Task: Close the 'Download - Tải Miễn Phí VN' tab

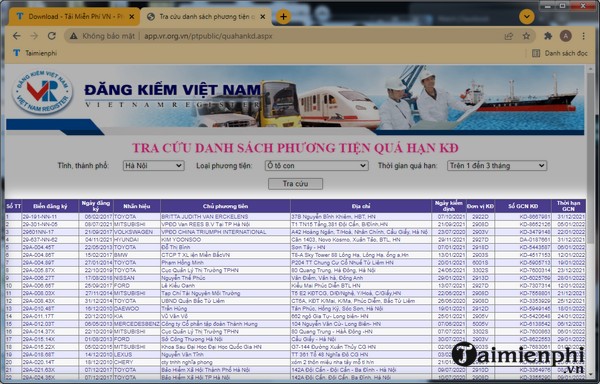Action: click(132, 16)
